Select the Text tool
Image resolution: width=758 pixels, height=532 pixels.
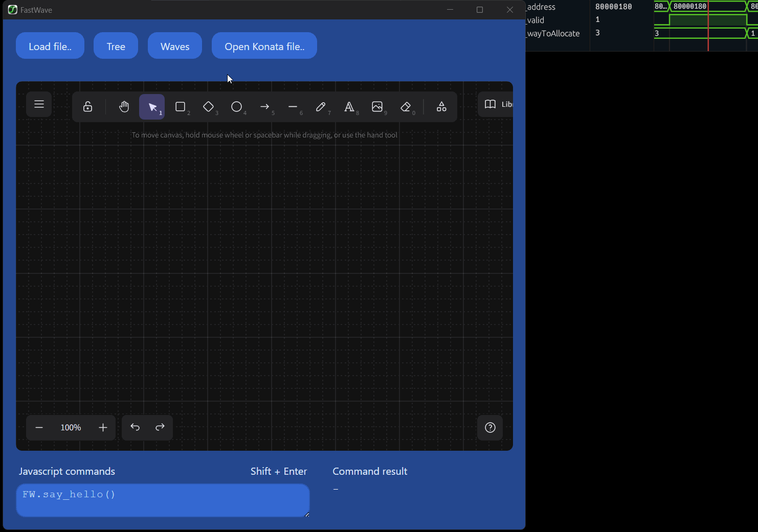click(x=349, y=107)
